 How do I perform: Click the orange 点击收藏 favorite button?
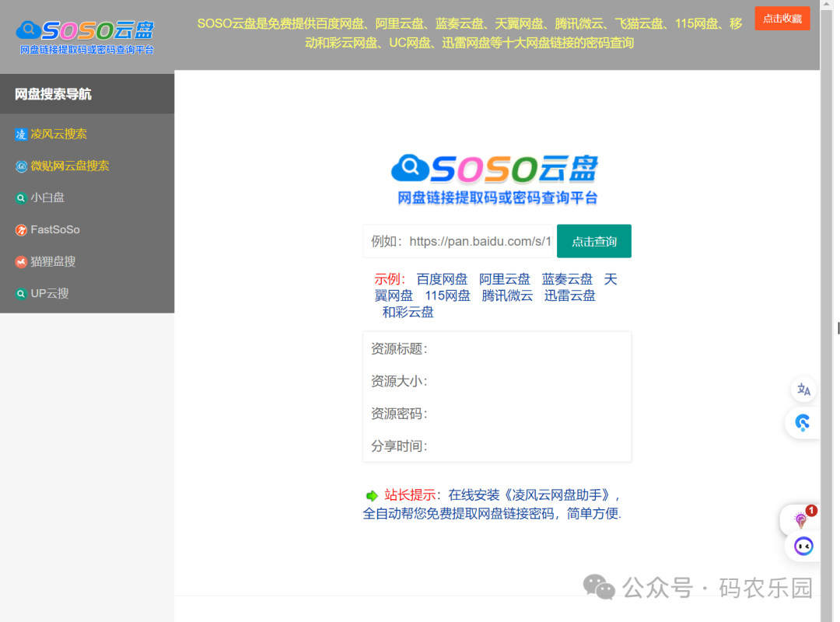(782, 19)
